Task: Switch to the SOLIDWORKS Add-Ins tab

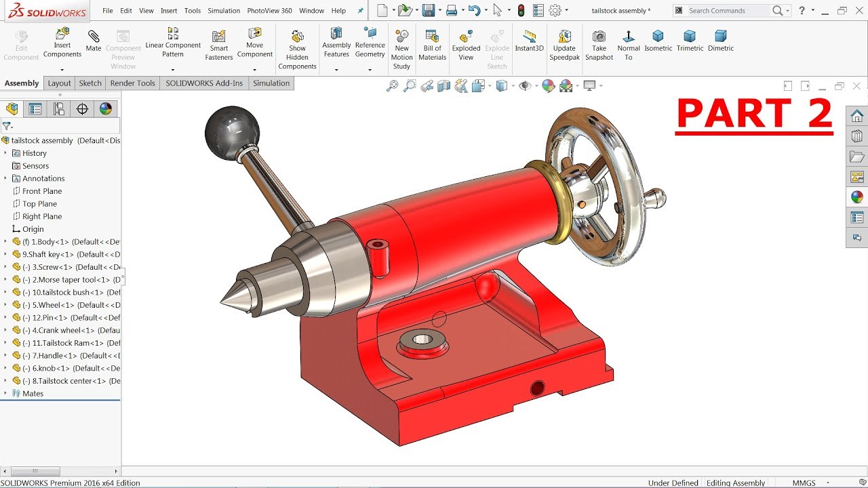Action: tap(204, 83)
